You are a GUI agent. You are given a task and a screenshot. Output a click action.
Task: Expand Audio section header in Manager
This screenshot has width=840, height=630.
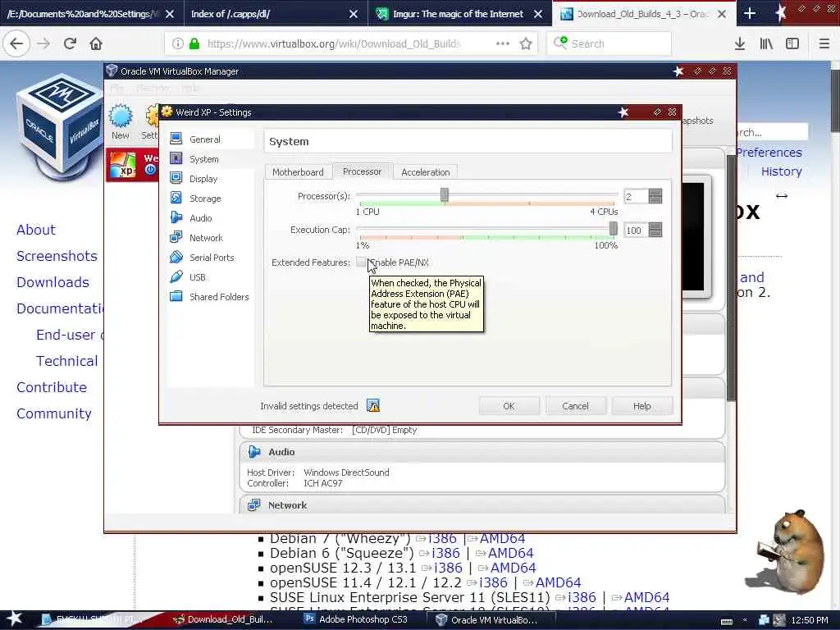pos(482,452)
